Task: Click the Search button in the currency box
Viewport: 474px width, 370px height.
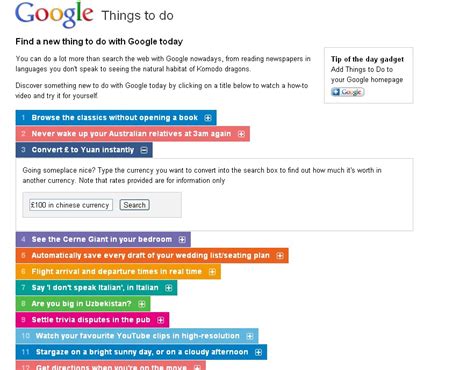Action: point(135,205)
